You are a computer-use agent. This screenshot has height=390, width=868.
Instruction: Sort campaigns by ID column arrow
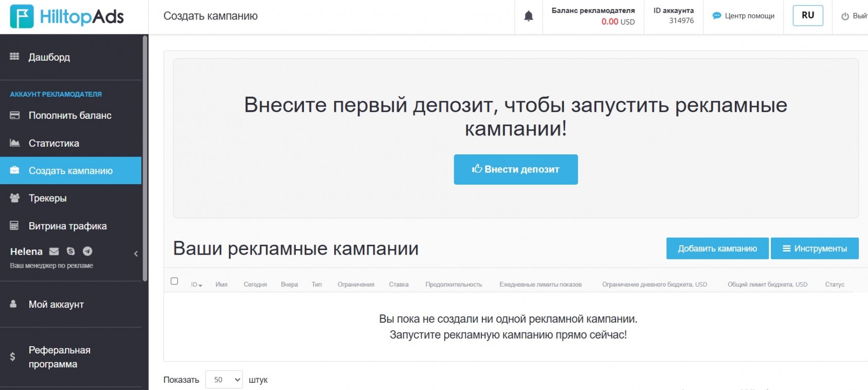tap(201, 285)
